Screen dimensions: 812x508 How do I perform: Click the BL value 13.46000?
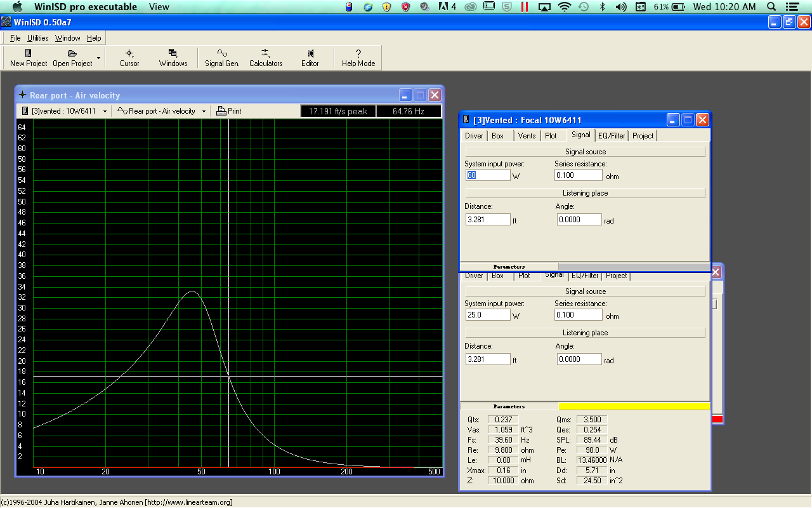(x=592, y=460)
